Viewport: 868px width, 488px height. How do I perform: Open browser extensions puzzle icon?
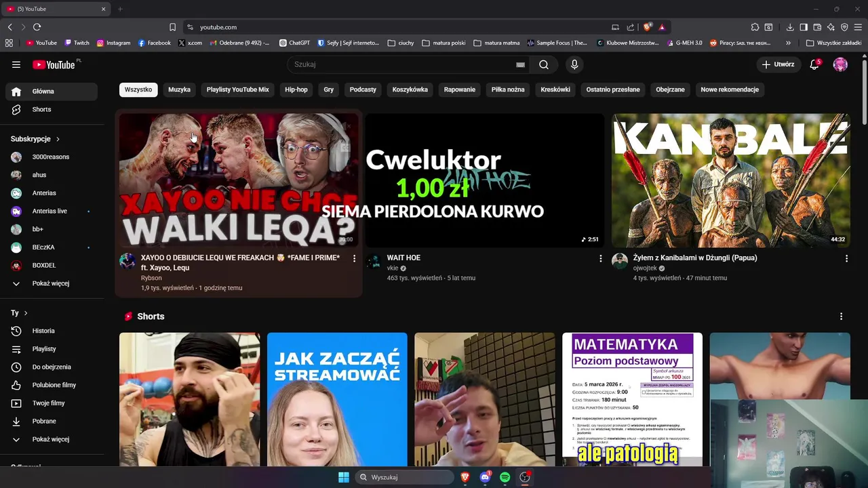coord(755,27)
